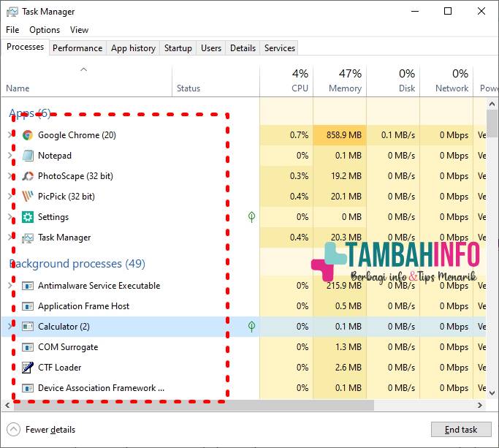Viewport: 499px width, 448px height.
Task: Click the Calculator process icon
Action: click(x=28, y=327)
